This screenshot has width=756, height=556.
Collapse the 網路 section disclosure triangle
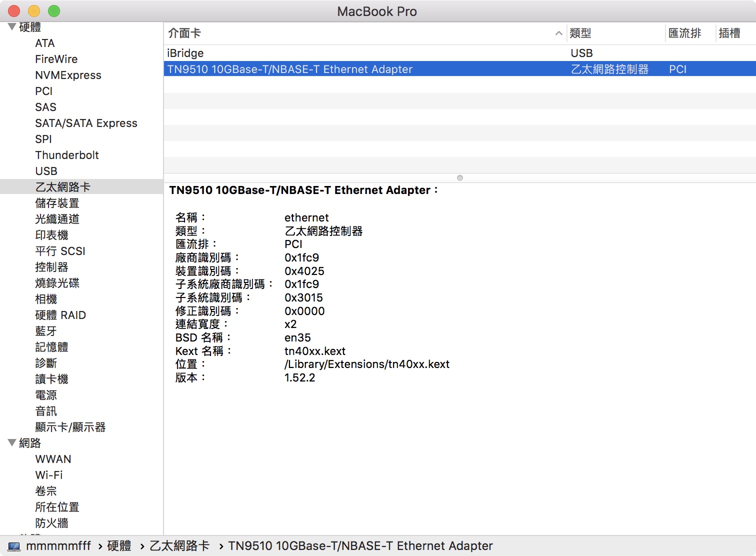click(12, 443)
